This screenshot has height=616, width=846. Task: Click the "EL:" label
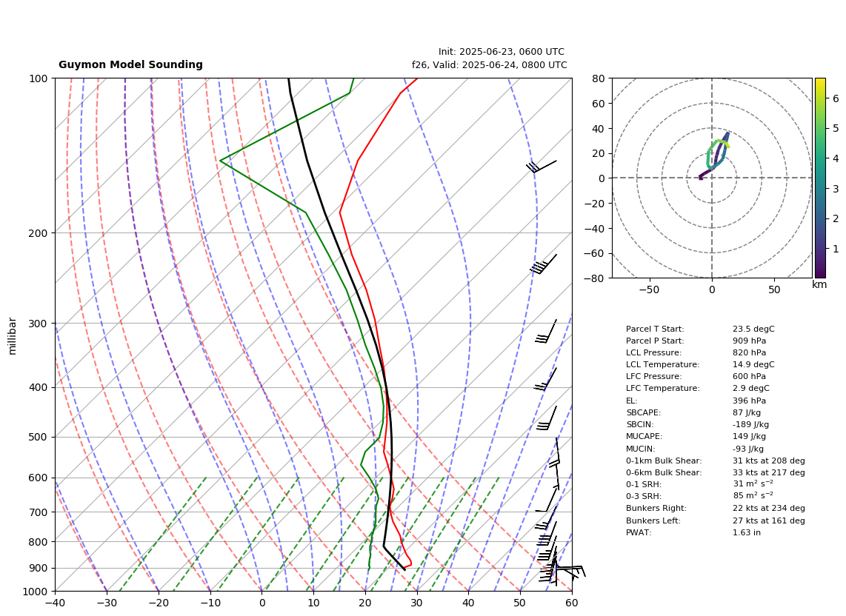coord(631,401)
